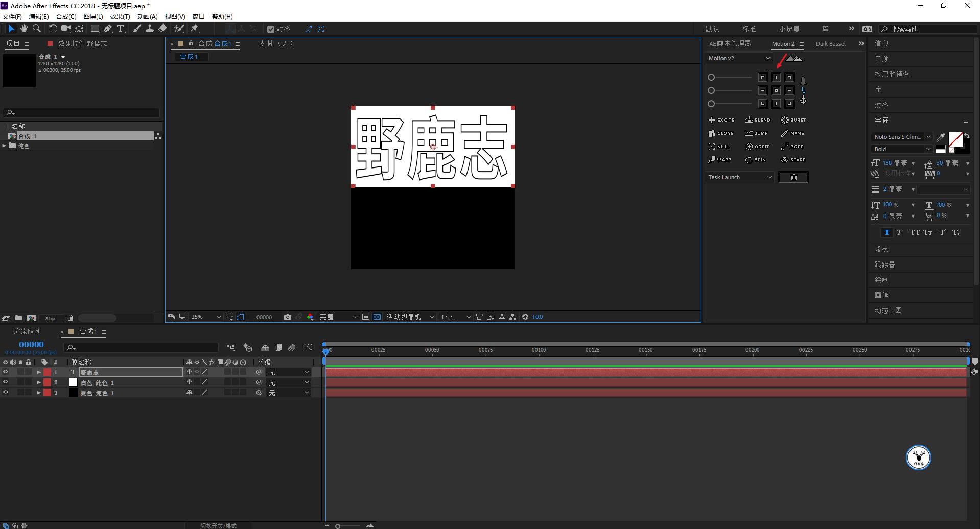The image size is (980, 529).
Task: Hide the 野鹿志 text layer
Action: point(5,372)
